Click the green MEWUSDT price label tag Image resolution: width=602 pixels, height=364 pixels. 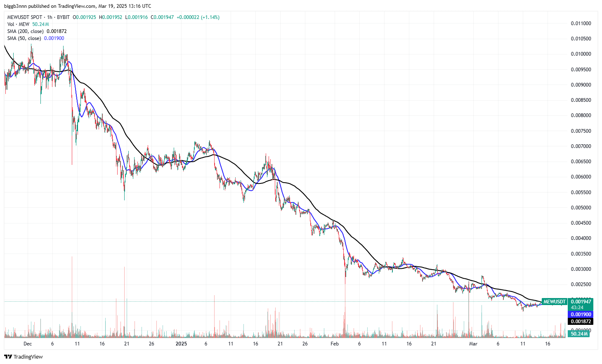pyautogui.click(x=554, y=302)
